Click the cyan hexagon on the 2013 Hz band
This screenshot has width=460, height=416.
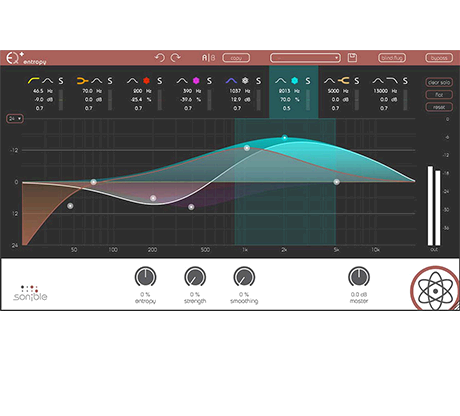(x=294, y=80)
